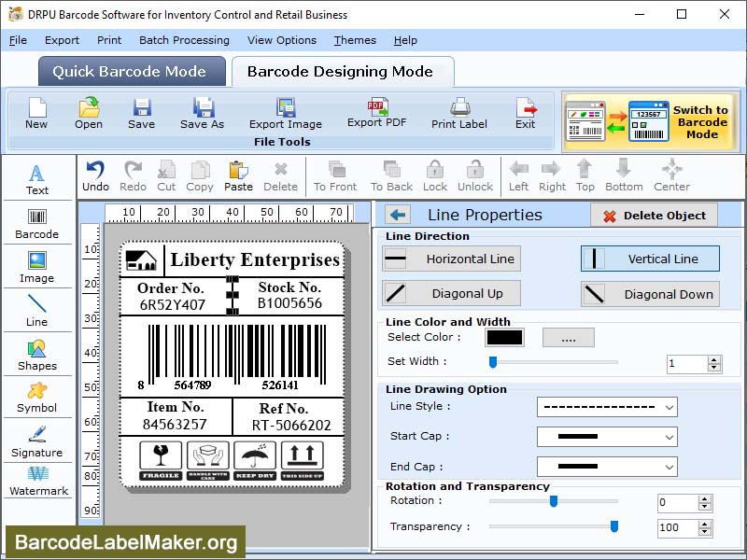Select the Image tool in sidebar
The image size is (747, 560).
click(37, 267)
